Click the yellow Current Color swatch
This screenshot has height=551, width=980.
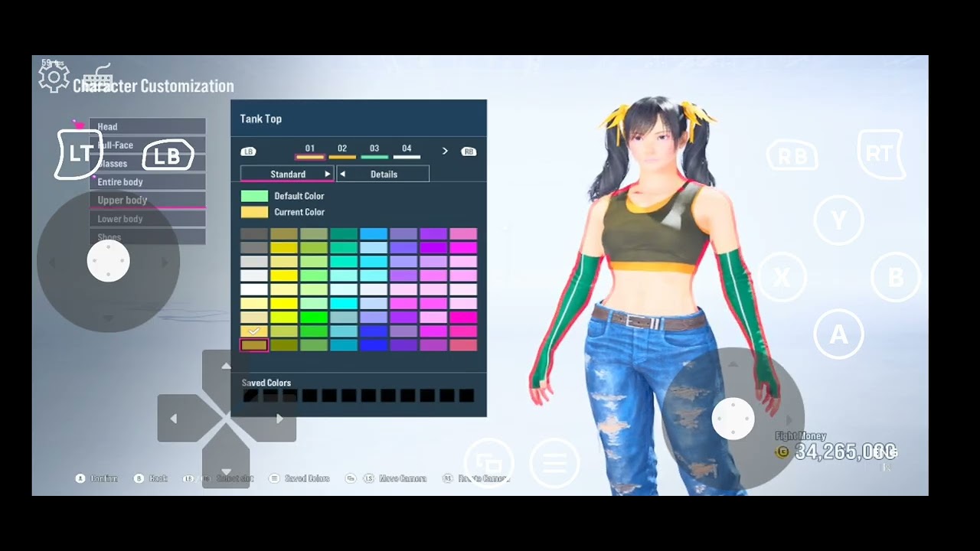pyautogui.click(x=254, y=212)
